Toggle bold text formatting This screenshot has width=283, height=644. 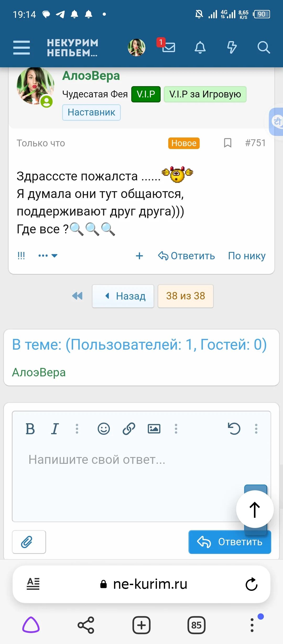30,429
